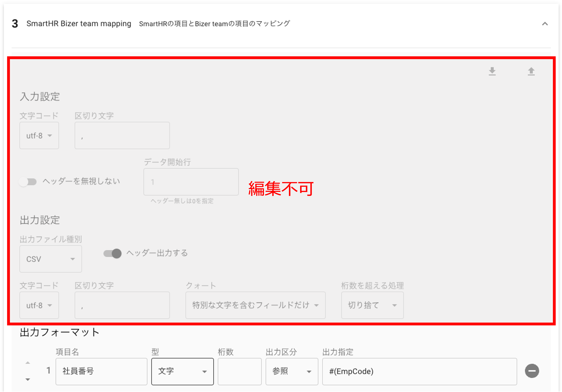
Task: Move row 1 down with arrow
Action: (x=28, y=380)
